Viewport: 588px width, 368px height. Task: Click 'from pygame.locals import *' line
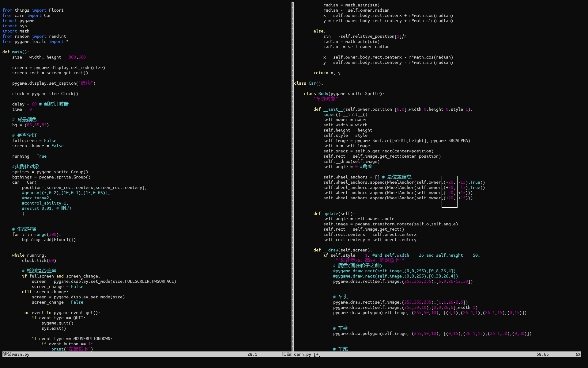[36, 41]
